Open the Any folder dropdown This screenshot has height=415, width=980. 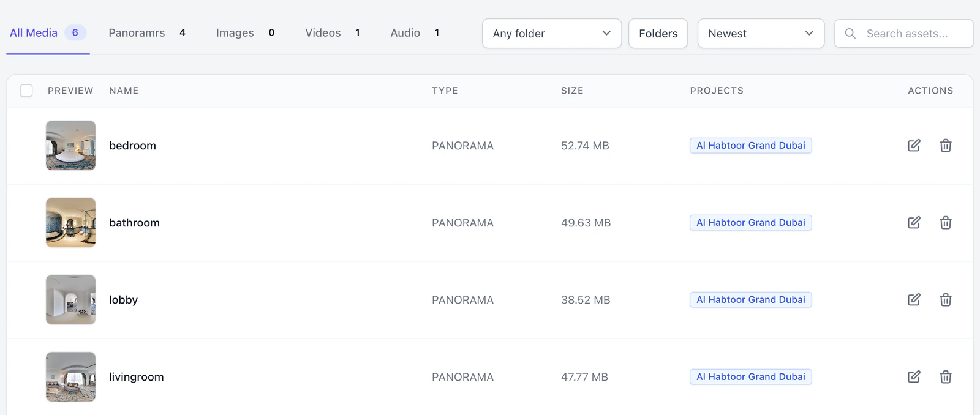pos(552,33)
